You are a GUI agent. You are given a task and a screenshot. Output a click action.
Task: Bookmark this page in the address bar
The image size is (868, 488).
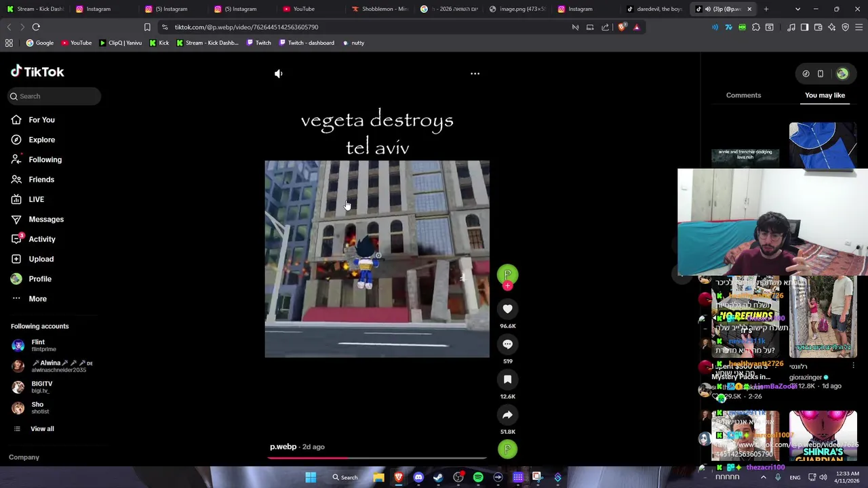pos(147,27)
